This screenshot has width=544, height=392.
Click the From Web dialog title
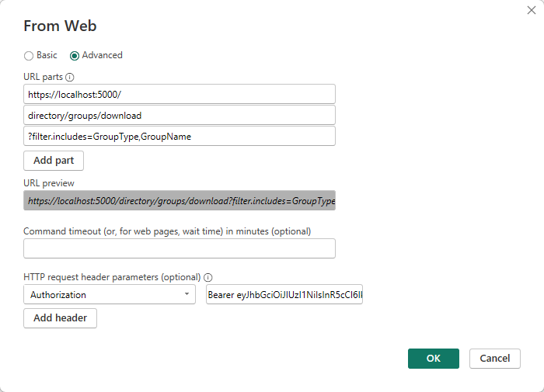pos(60,26)
